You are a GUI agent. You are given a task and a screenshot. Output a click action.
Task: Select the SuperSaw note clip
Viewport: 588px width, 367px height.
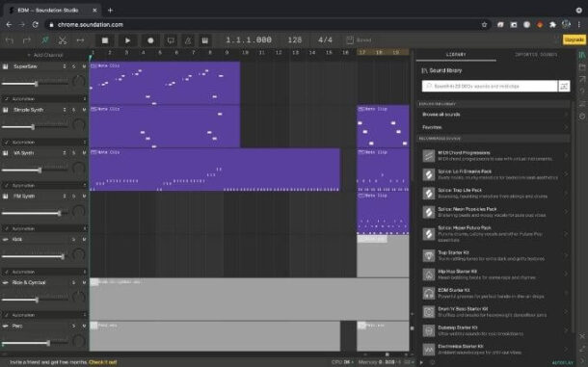click(165, 83)
